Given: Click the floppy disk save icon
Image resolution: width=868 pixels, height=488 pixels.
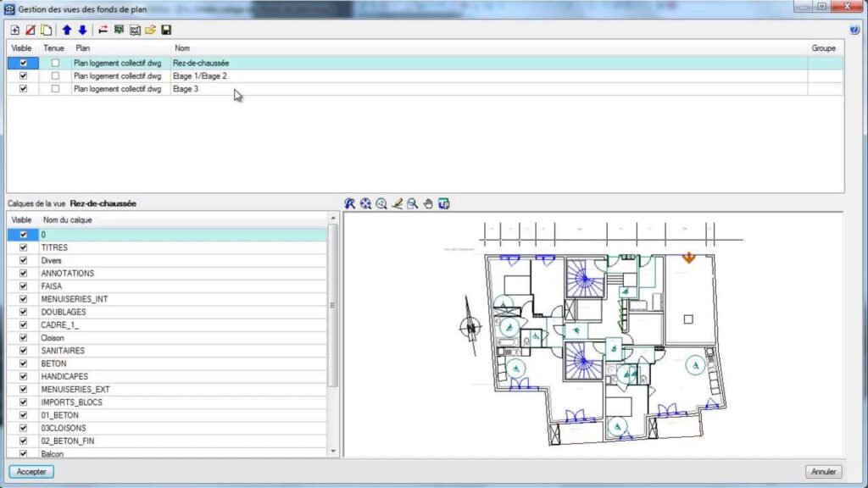Looking at the screenshot, I should (166, 30).
